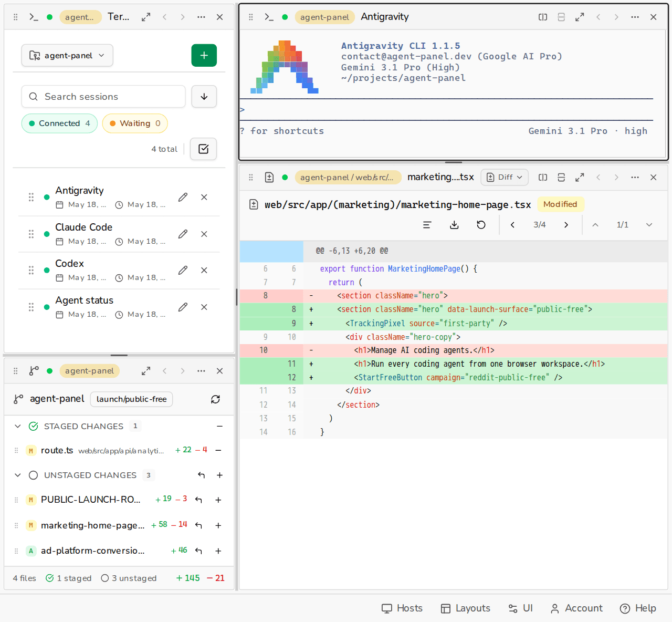Collapse the Staged Changes section
Viewport: 672px width, 622px height.
pos(18,426)
